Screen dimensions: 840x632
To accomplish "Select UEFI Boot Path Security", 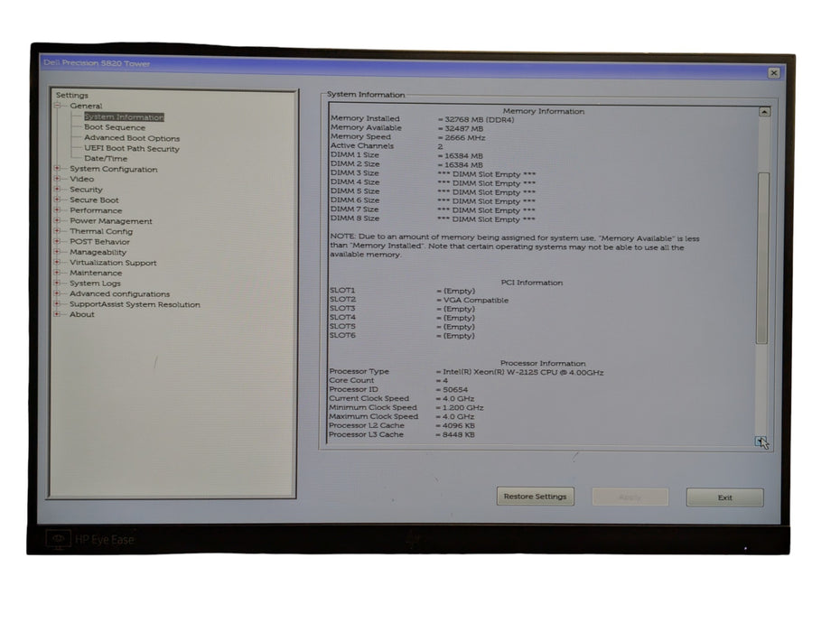I will pos(132,148).
